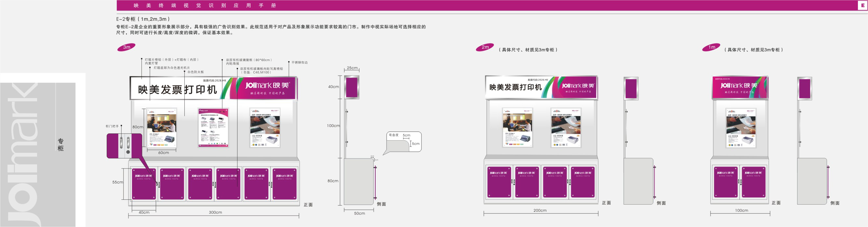Click the white E section marker in header
Viewport: 868px width, 227px height.
coord(862,6)
